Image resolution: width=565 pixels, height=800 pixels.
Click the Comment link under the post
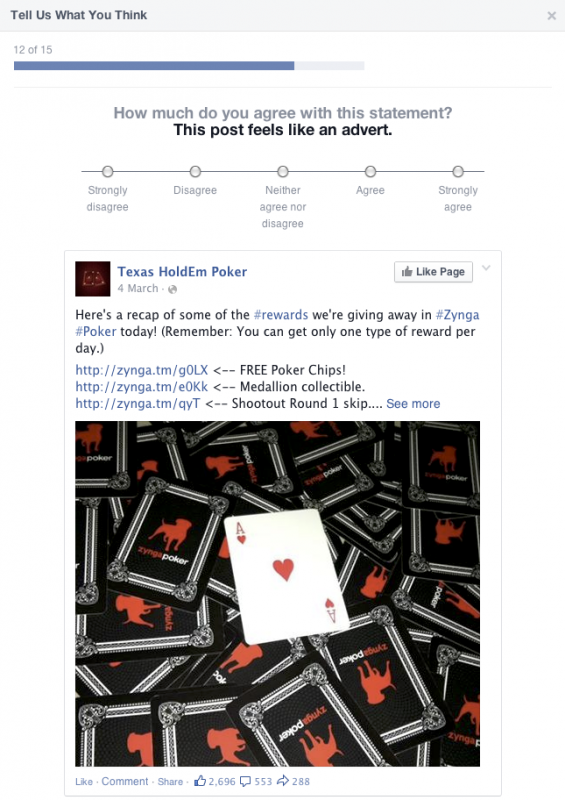[x=125, y=781]
